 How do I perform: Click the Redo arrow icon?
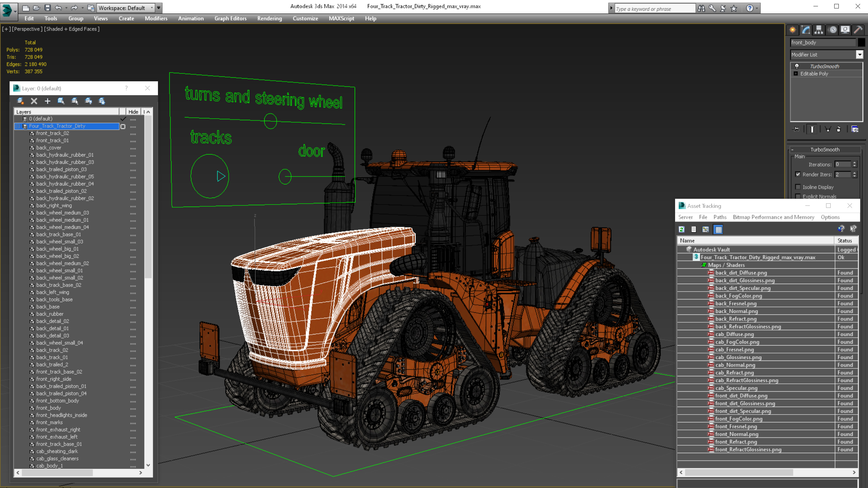[x=74, y=8]
